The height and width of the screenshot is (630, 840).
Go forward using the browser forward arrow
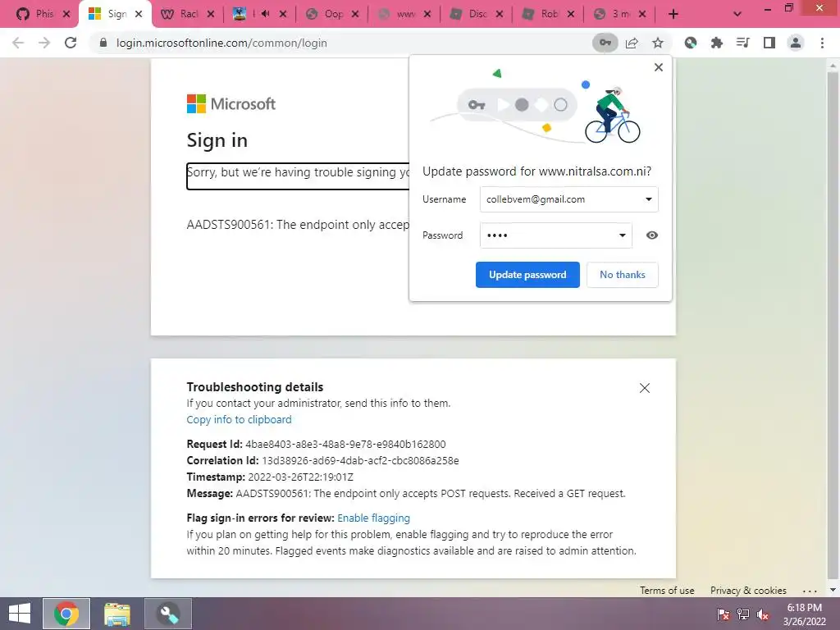pos(44,43)
